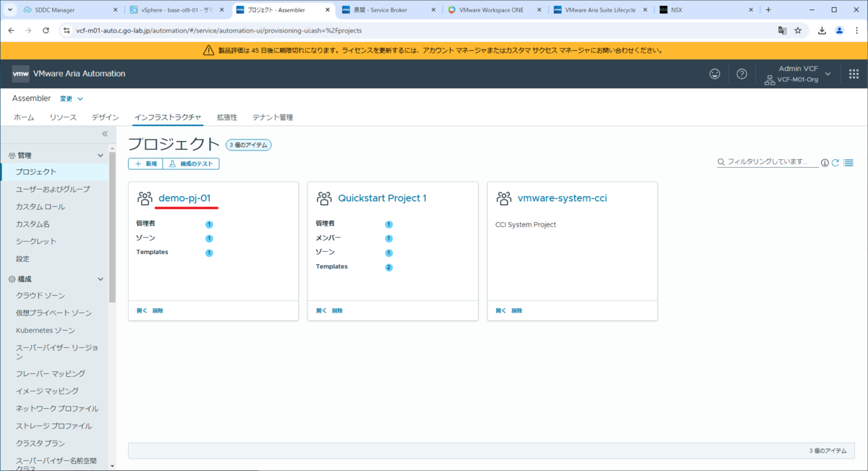Viewport: 868px width, 471px height.
Task: Open browser downloads icon
Action: pyautogui.click(x=822, y=30)
